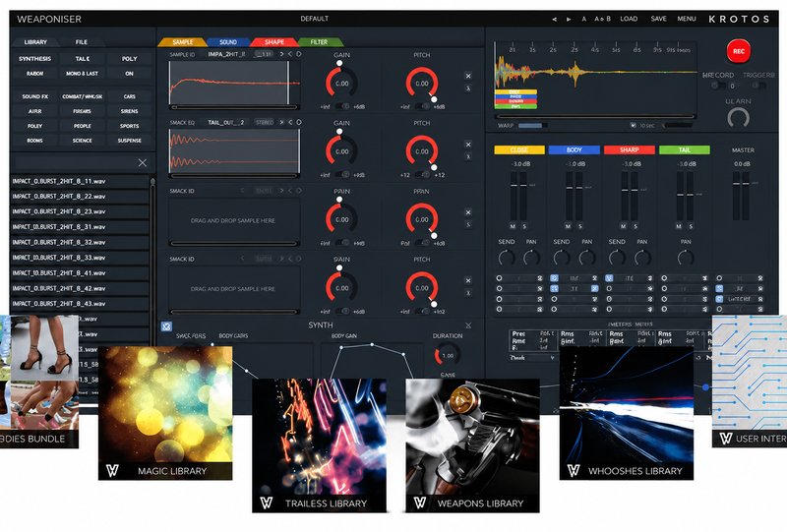Screen dimensions: 787x532
Task: Copy A to B in the header
Action: point(602,19)
